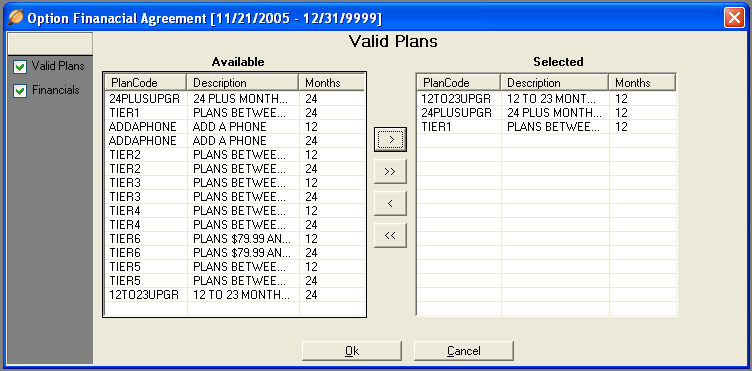Close the Option Financial Agreement dialog

pos(733,18)
